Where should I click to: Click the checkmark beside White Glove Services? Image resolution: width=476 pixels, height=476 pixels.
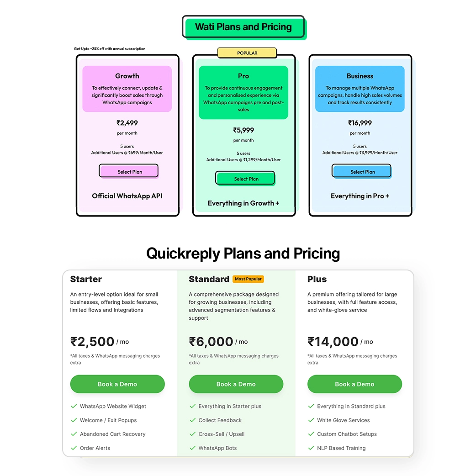(x=311, y=420)
